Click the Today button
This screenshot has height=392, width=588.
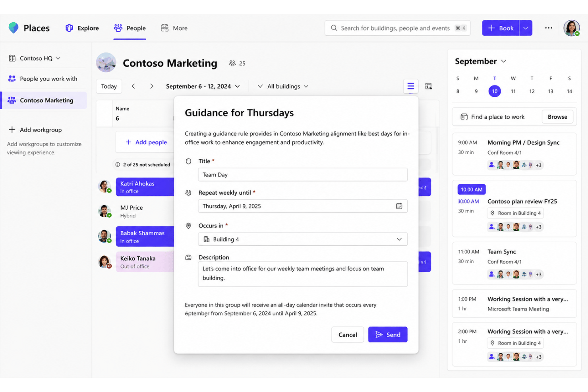(109, 86)
